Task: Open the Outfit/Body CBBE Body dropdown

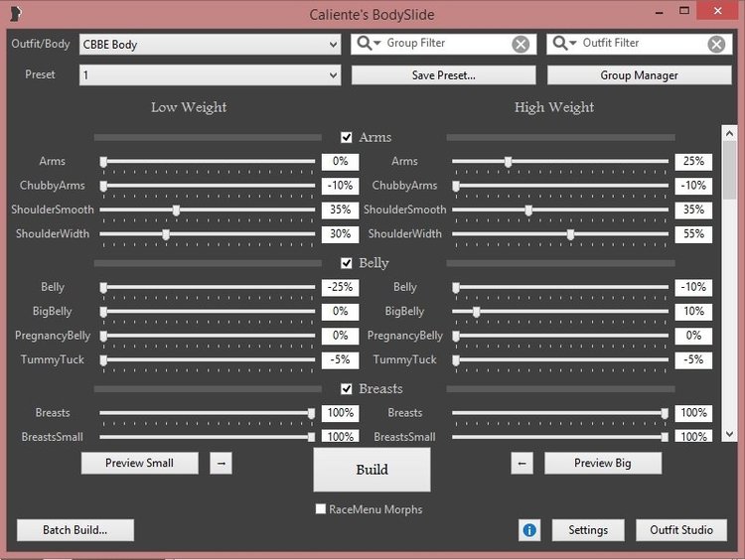Action: click(210, 44)
